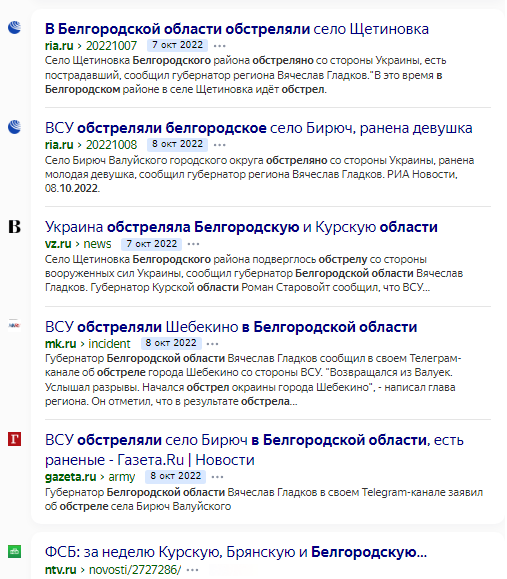Click snippet 'об обстреле села Бирюч Валуйского'
Image resolution: width=507 pixels, height=579 pixels.
pyautogui.click(x=264, y=499)
